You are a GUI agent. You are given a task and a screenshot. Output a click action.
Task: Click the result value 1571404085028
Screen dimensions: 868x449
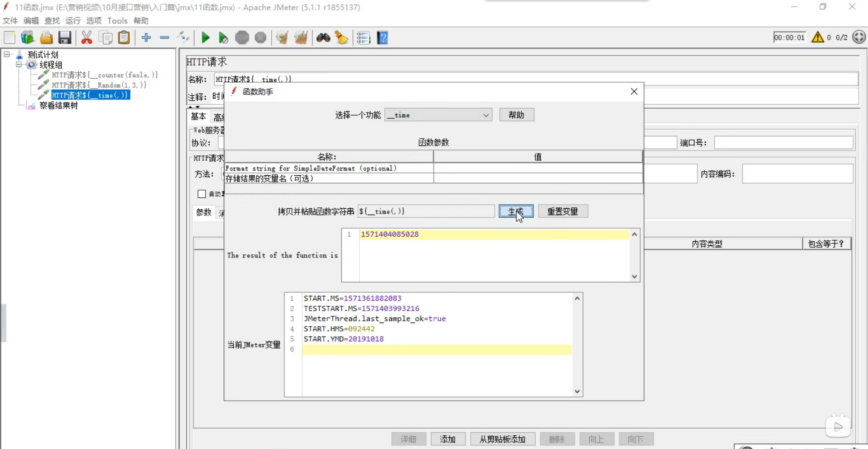[390, 234]
